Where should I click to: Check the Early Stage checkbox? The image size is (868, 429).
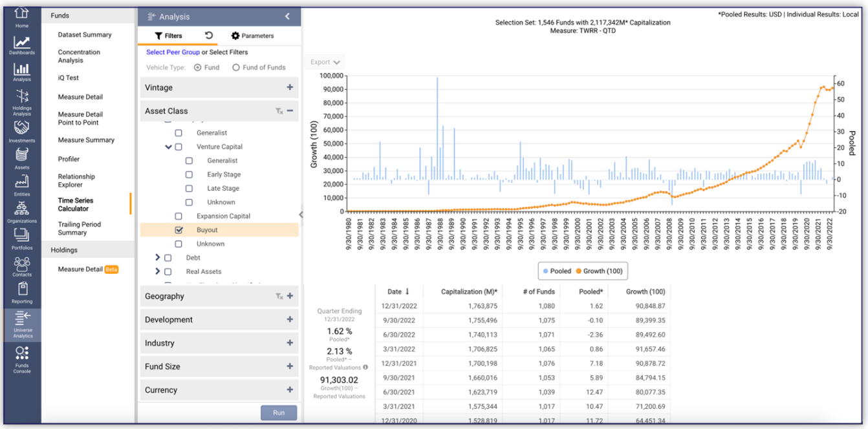(189, 174)
